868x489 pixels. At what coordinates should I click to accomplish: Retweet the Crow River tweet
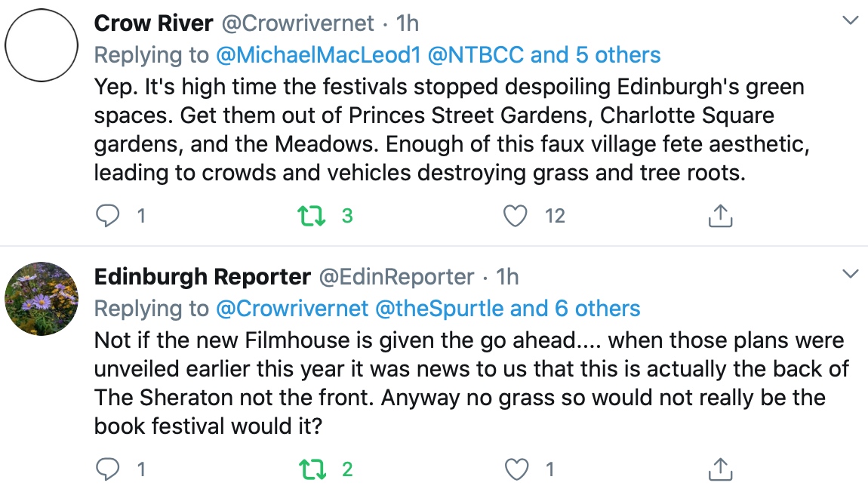tap(307, 217)
